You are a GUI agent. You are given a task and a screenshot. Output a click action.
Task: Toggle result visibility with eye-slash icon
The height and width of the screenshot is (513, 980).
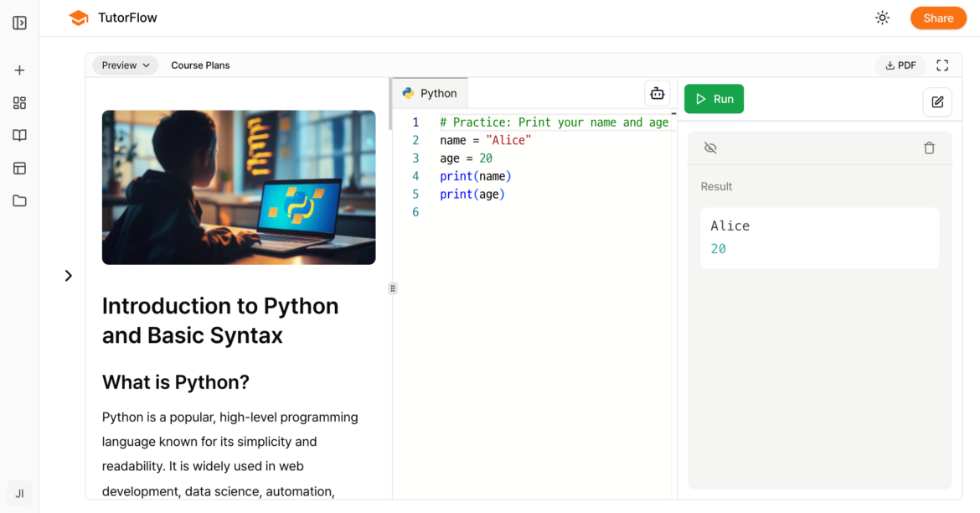710,148
